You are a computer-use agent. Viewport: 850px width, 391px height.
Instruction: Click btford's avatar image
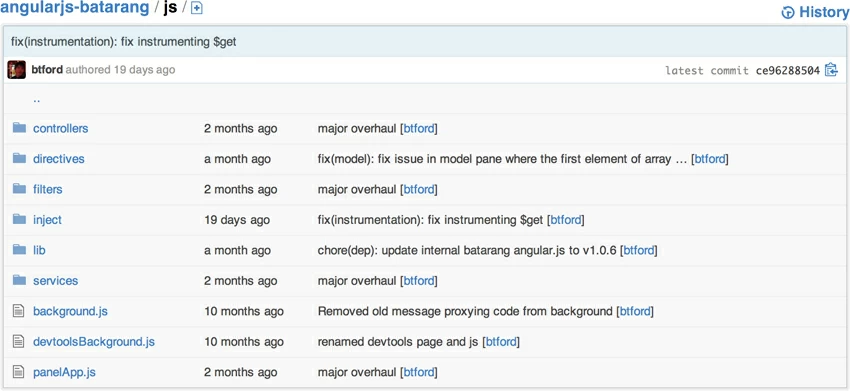click(17, 70)
